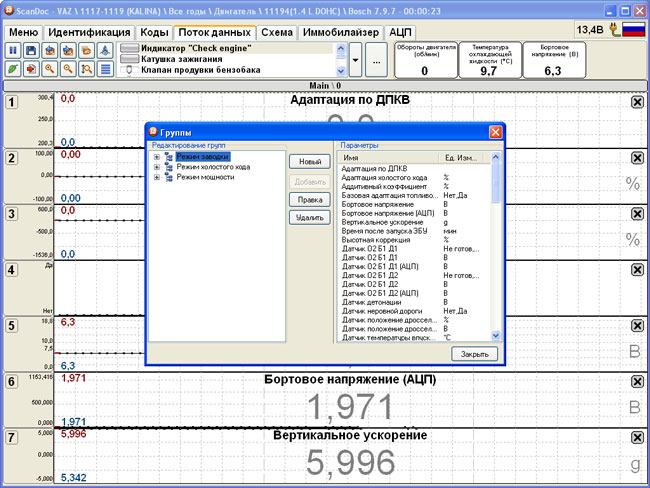
Task: Select the Датчик детонации parameter row
Action: [x=372, y=301]
